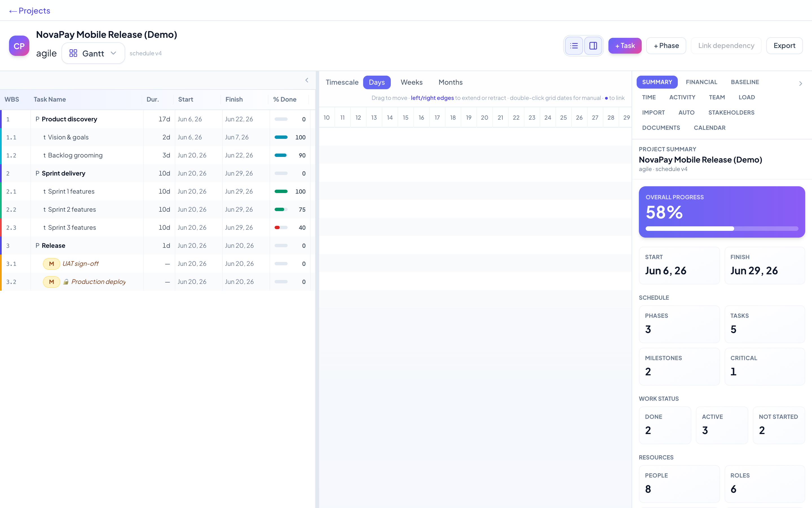The image size is (812, 508).
Task: Click the MILESTONES count card
Action: point(679,367)
